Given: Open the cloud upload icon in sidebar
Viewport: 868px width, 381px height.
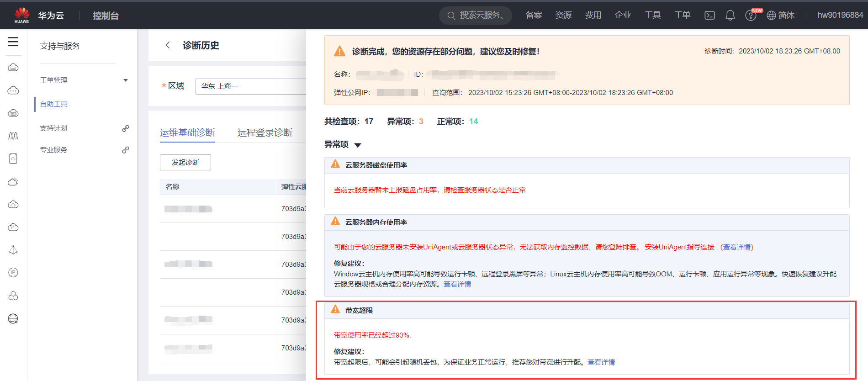Looking at the screenshot, I should (13, 204).
